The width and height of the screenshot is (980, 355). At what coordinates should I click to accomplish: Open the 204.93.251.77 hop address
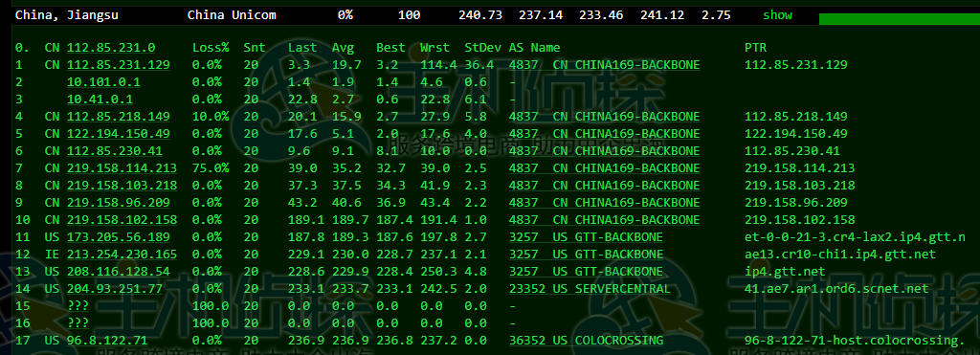tap(115, 289)
